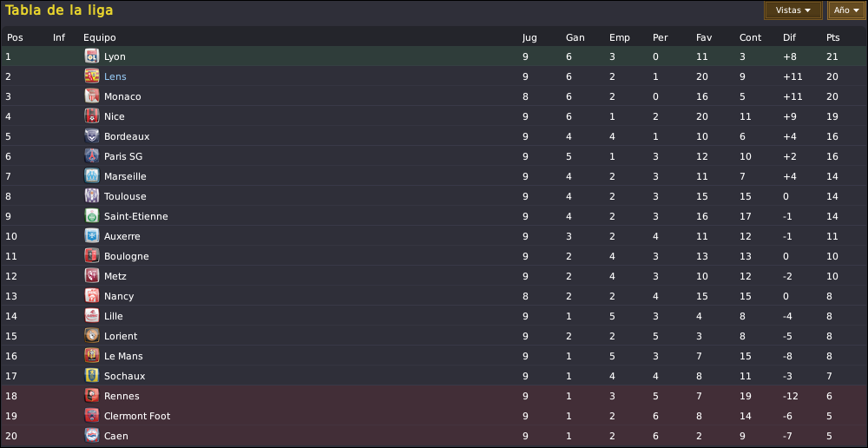Click the Saint-Etienne green badge

click(92, 216)
